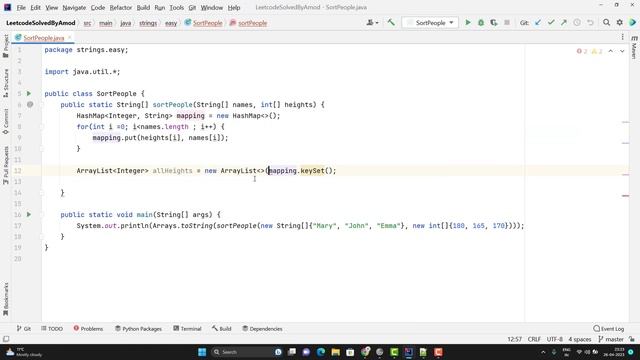Click the Windows Start button in taskbar
640x360 pixels.
pyautogui.click(x=202, y=352)
